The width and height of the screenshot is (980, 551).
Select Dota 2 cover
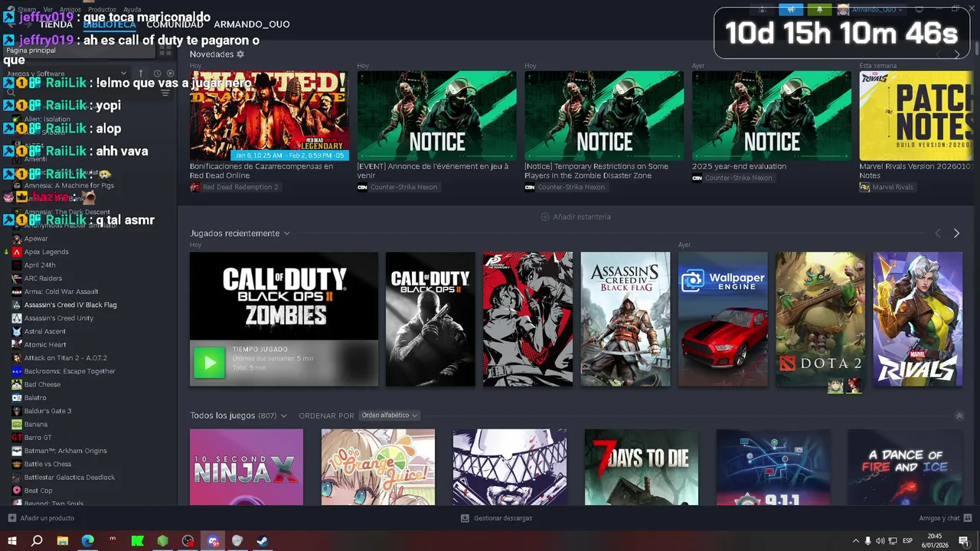coord(820,319)
